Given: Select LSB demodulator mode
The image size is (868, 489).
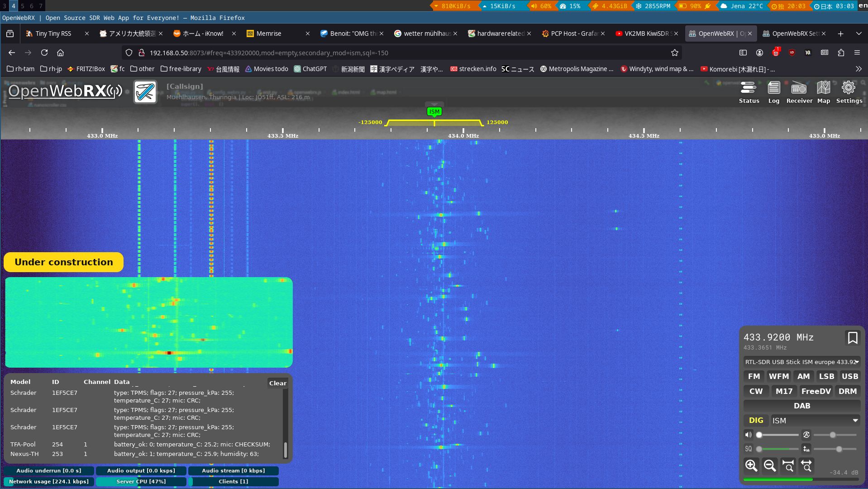Looking at the screenshot, I should [x=826, y=376].
